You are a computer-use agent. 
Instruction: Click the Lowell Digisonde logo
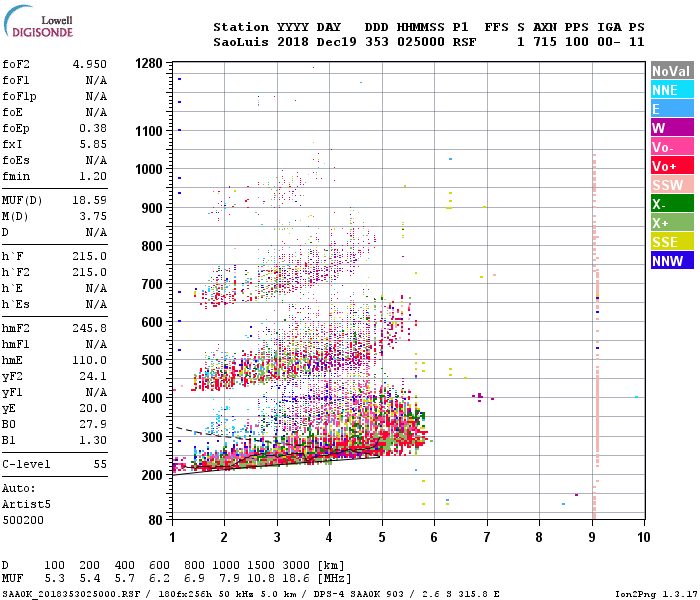[38, 22]
